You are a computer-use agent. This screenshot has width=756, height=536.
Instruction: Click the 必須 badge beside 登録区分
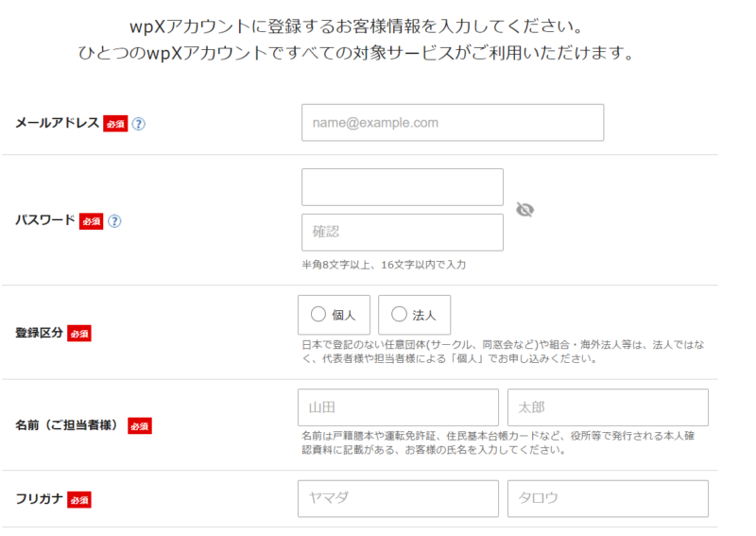click(79, 334)
